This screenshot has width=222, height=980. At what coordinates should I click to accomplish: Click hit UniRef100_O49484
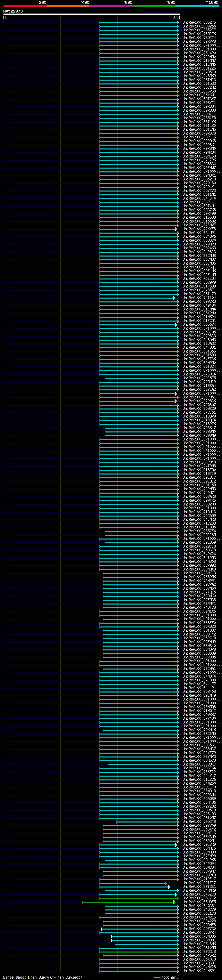point(199,306)
